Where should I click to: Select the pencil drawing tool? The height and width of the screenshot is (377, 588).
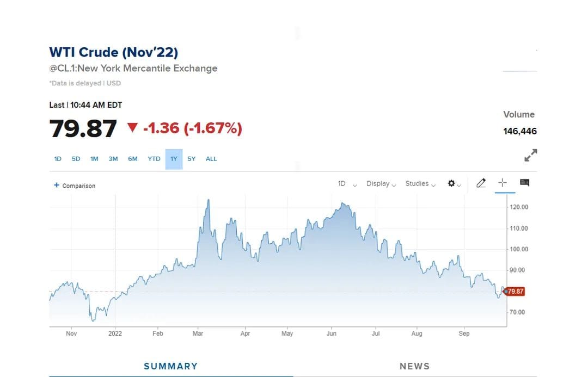(x=481, y=183)
